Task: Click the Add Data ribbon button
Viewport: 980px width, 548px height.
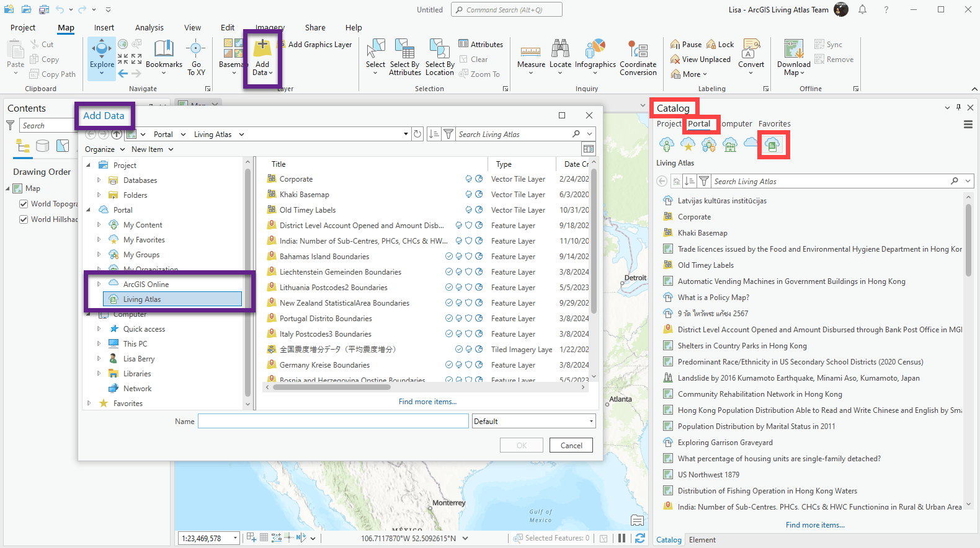Action: pyautogui.click(x=262, y=58)
